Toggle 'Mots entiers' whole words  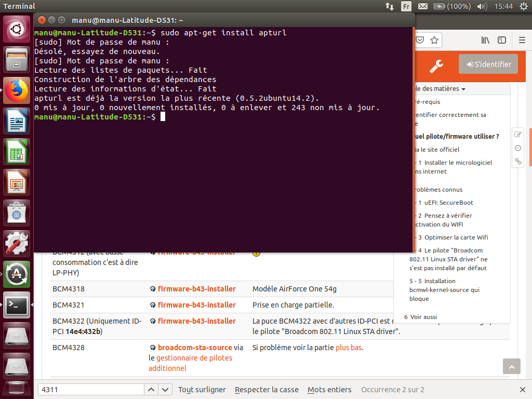tap(329, 390)
